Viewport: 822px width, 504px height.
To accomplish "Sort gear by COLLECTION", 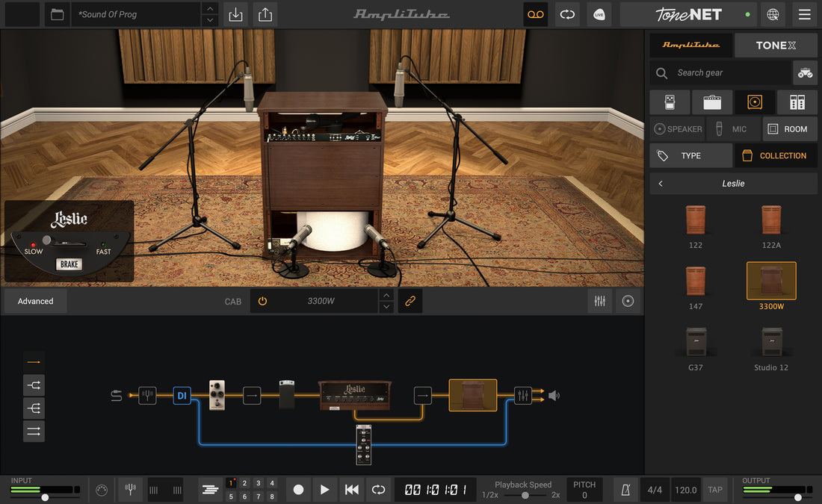I will (x=776, y=155).
